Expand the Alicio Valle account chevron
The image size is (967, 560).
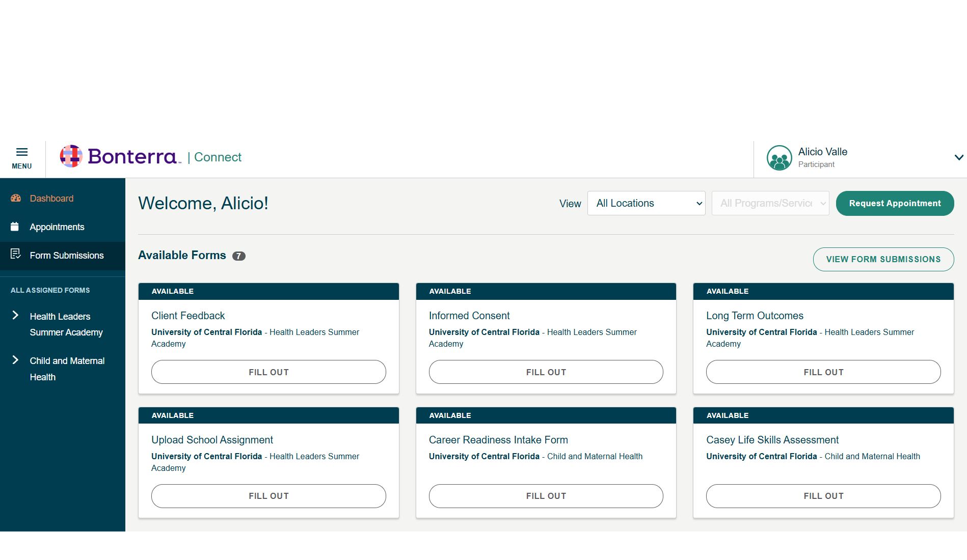pos(958,158)
